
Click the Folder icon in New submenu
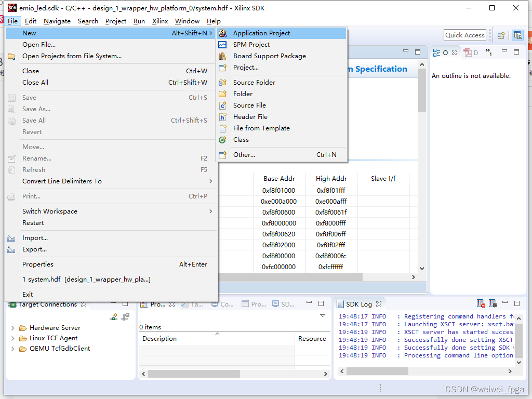pyautogui.click(x=222, y=94)
